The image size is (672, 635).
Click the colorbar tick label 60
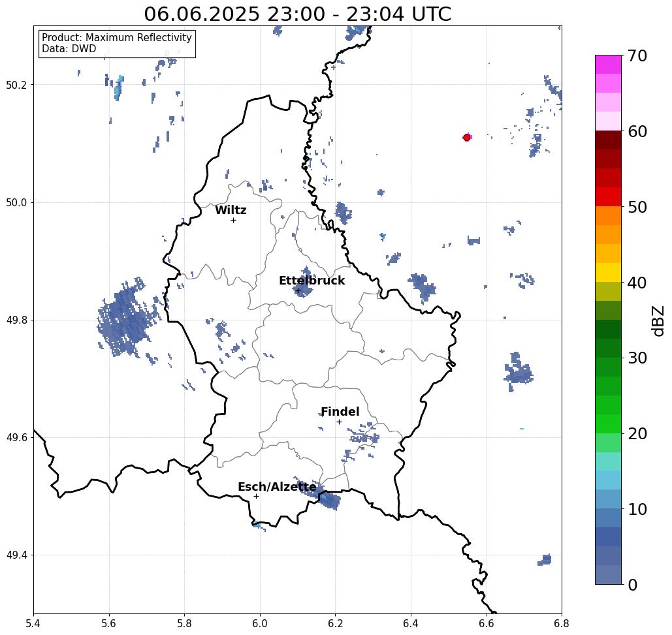[637, 131]
